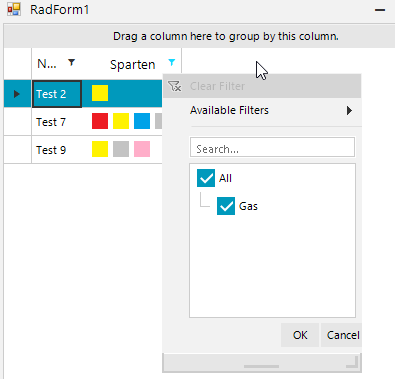Cancel the filter popup

click(x=341, y=335)
